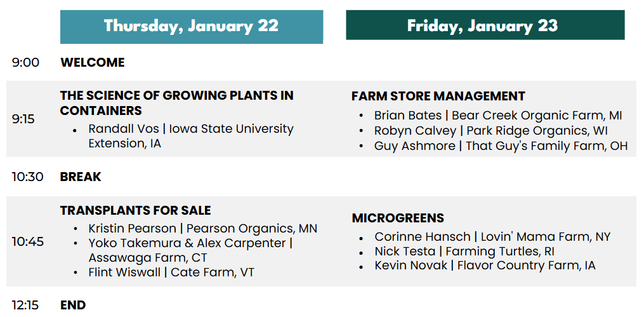Click the 10:30 BREAK row label
This screenshot has height=317, width=644.
pyautogui.click(x=81, y=177)
